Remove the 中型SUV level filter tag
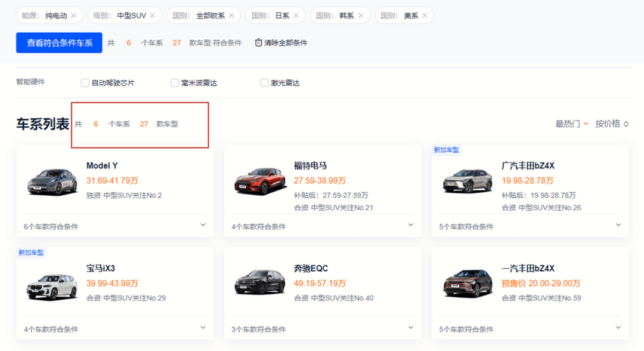This screenshot has height=351, width=644. [x=153, y=16]
